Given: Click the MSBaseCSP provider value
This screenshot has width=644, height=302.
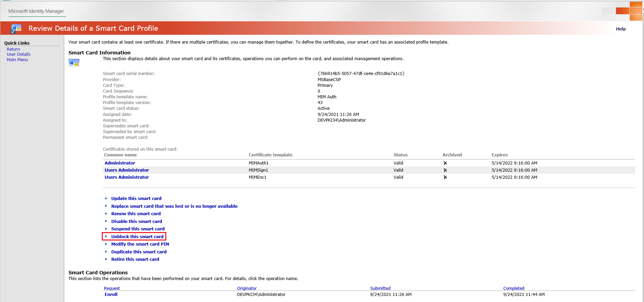Looking at the screenshot, I should click(329, 80).
